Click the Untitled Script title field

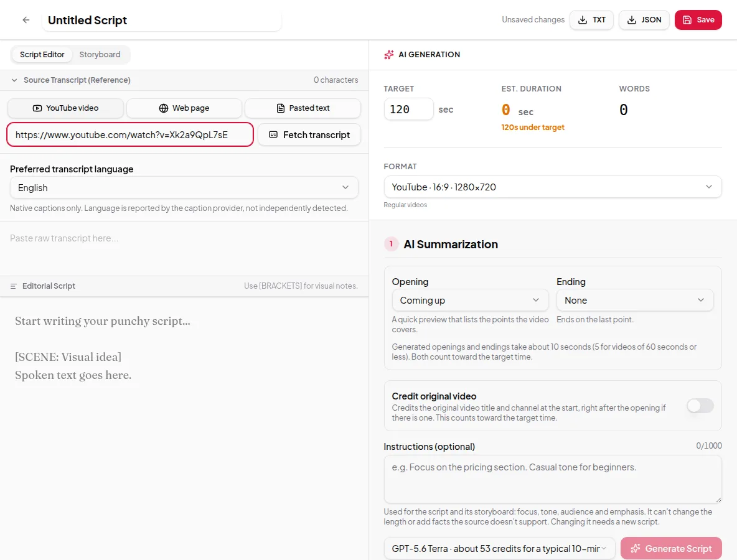coord(162,20)
